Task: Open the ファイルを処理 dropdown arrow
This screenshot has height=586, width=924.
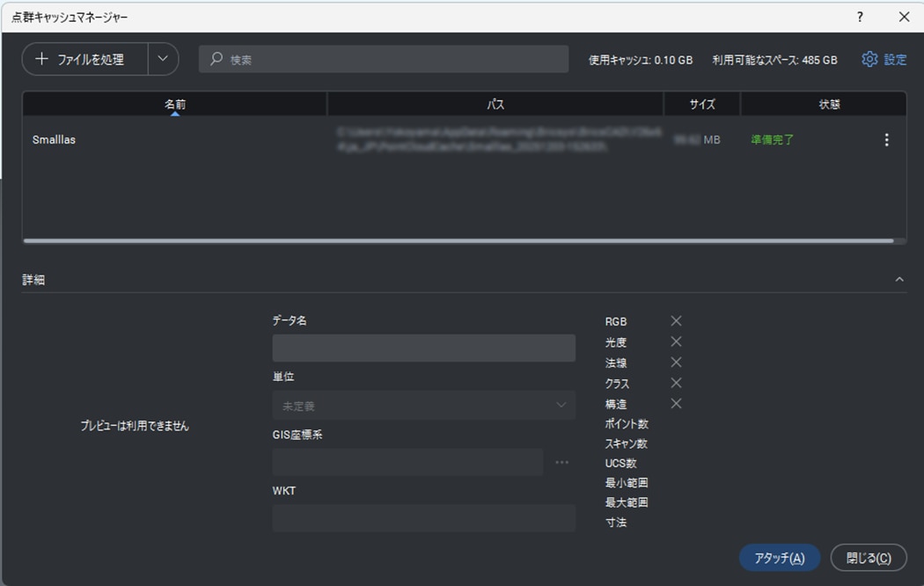Action: [x=163, y=59]
